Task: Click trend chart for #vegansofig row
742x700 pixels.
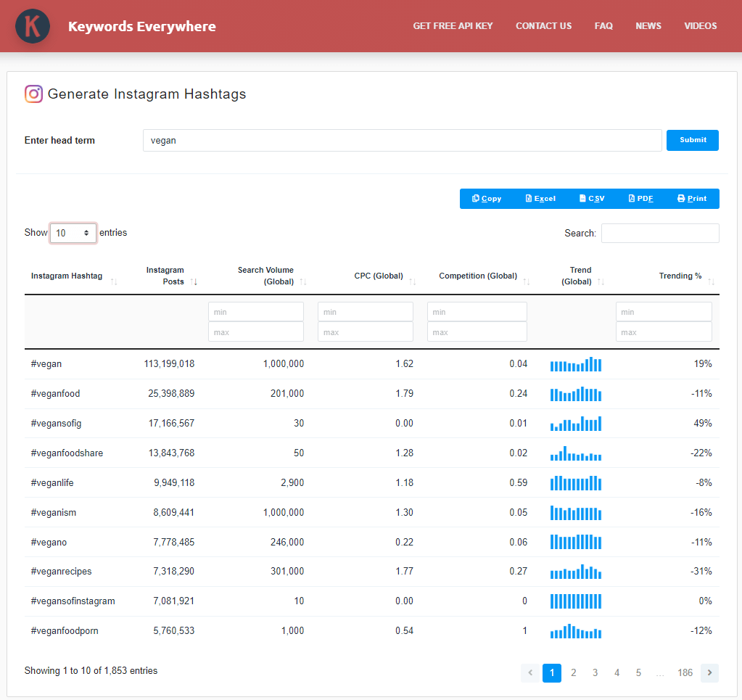Action: point(576,424)
